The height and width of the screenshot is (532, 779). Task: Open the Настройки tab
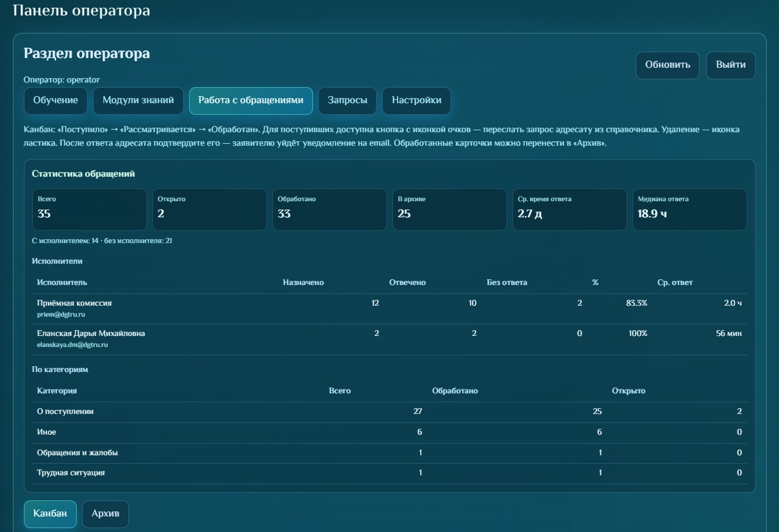(x=416, y=101)
